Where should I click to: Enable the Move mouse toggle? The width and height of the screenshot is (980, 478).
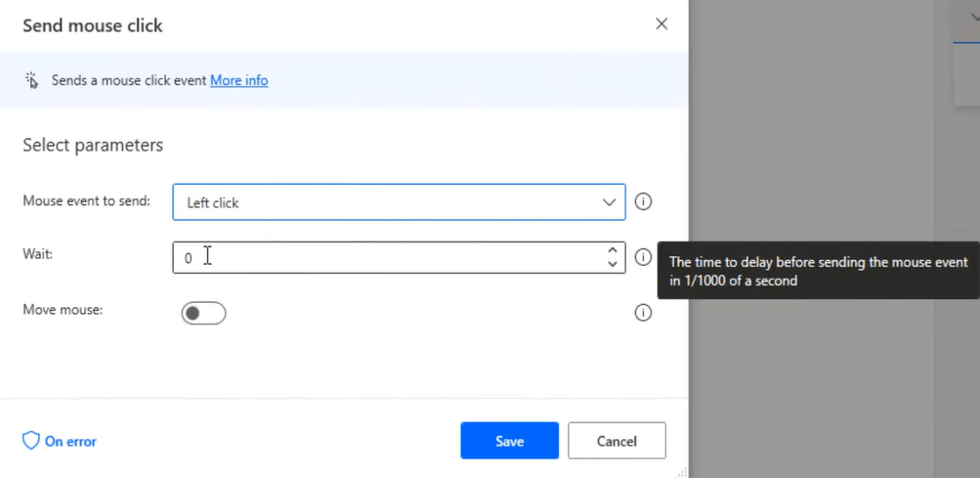(x=203, y=313)
